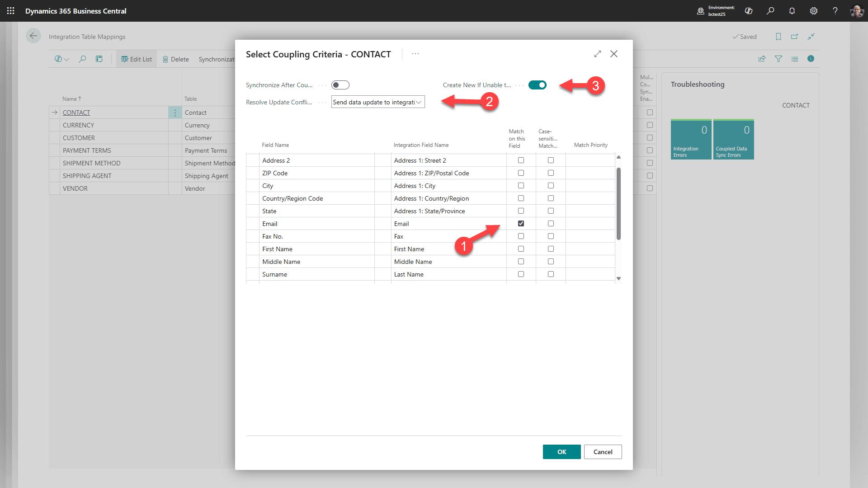This screenshot has width=868, height=488.
Task: Open notifications bell icon
Action: 792,11
